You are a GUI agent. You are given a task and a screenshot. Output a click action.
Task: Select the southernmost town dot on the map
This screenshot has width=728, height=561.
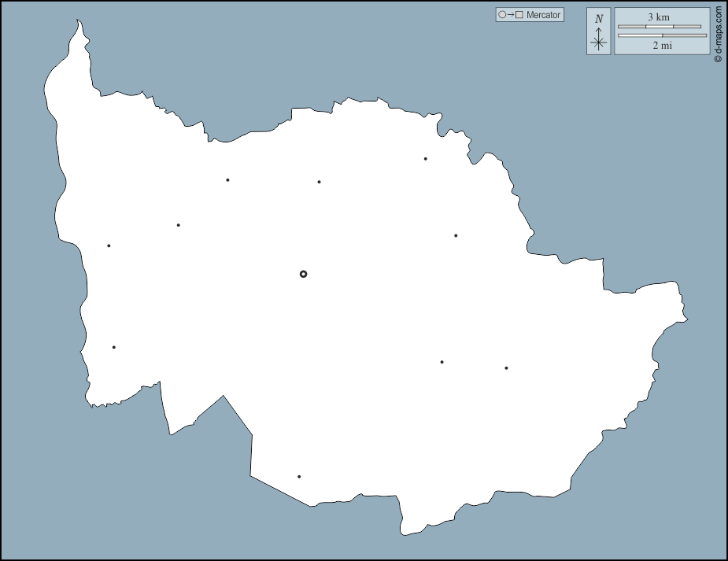coord(299,476)
